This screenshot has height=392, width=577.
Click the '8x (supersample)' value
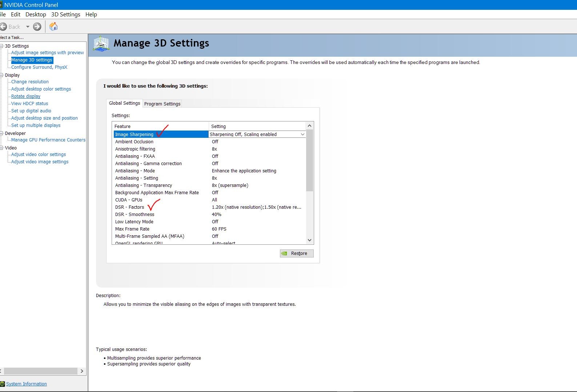(230, 185)
